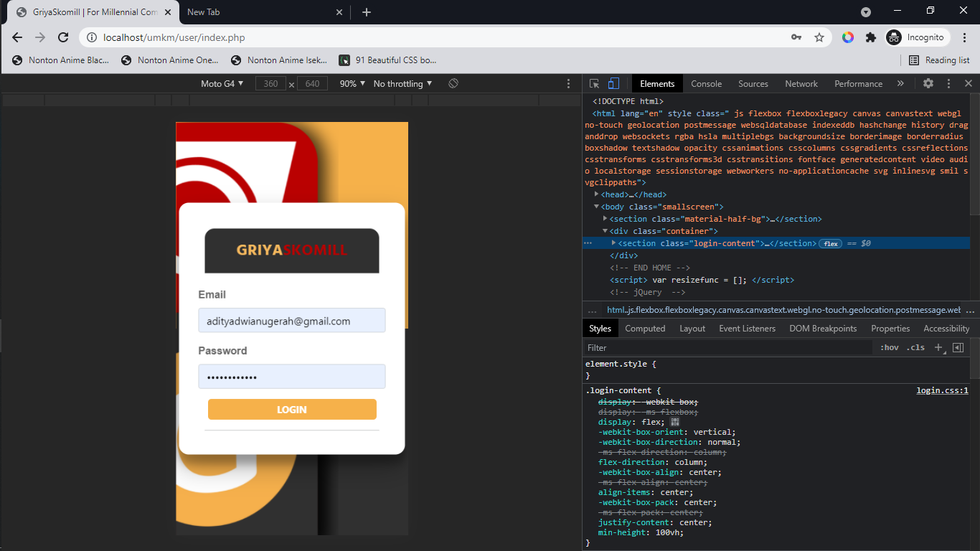
Task: Click the New Style Rule plus icon
Action: tap(938, 347)
